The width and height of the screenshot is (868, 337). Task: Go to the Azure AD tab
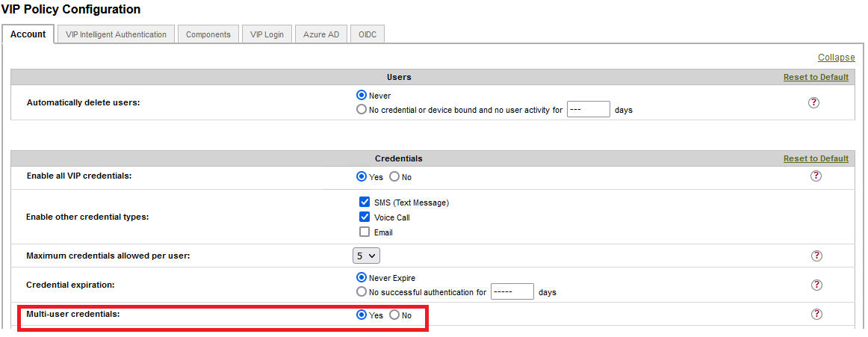pos(320,34)
